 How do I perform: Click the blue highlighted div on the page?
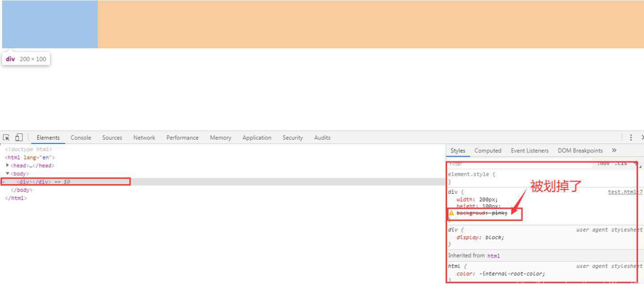[x=50, y=24]
